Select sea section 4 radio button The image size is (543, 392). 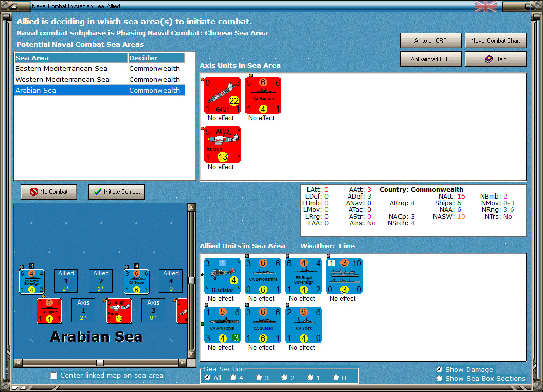[x=233, y=378]
